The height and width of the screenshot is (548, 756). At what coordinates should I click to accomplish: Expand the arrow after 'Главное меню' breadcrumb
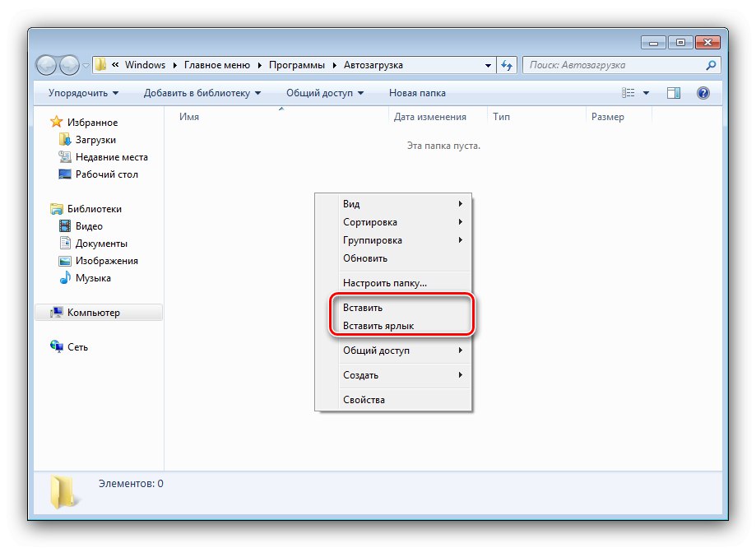click(x=259, y=65)
